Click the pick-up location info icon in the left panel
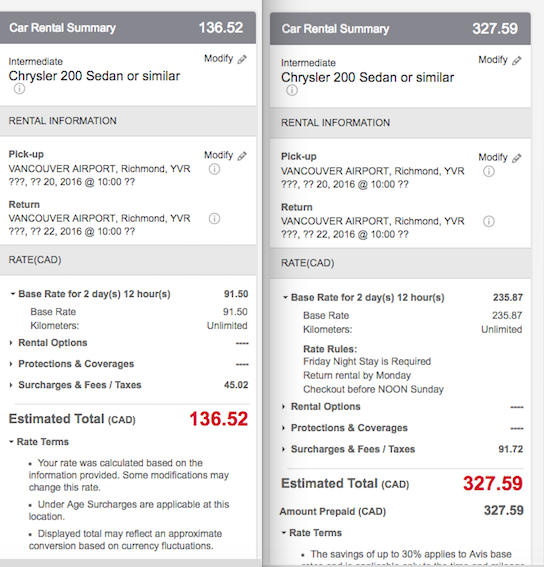The height and width of the screenshot is (567, 544). (214, 169)
